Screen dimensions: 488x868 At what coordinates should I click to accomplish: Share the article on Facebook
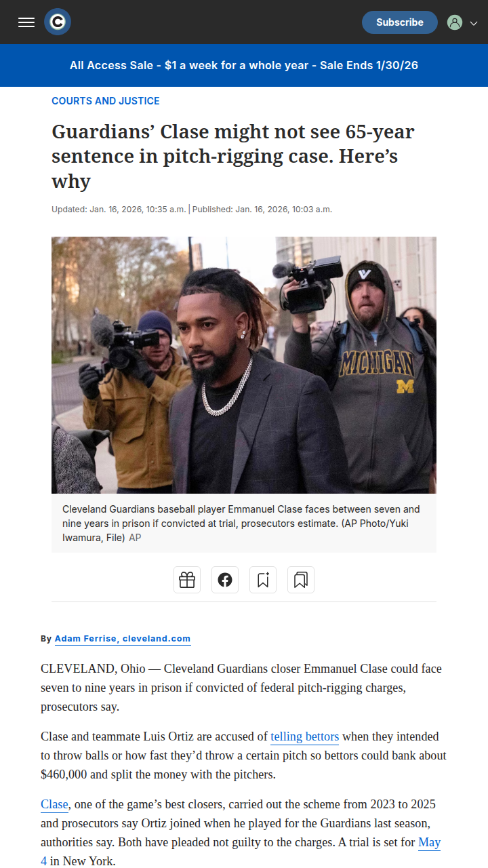click(x=225, y=580)
